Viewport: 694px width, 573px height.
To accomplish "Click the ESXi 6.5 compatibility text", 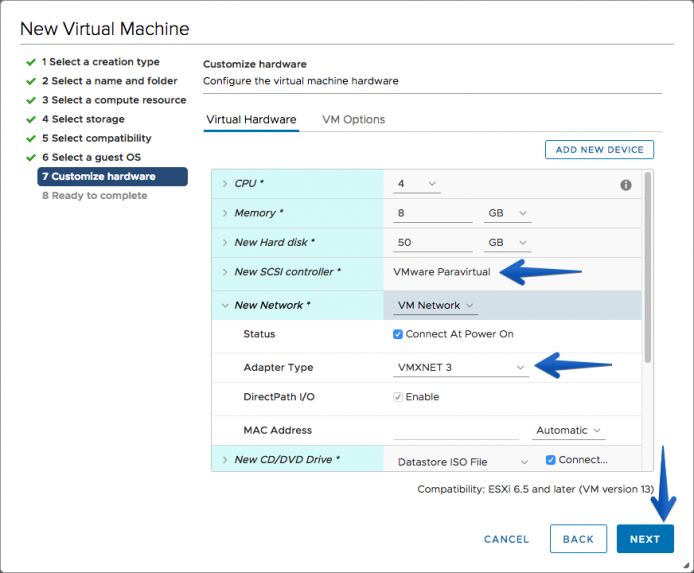I will click(536, 489).
